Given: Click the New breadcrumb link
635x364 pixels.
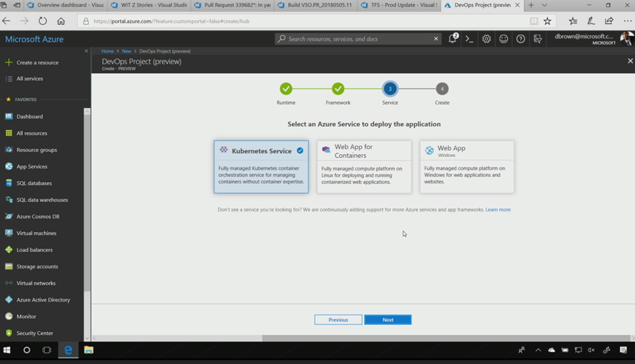Looking at the screenshot, I should click(127, 51).
